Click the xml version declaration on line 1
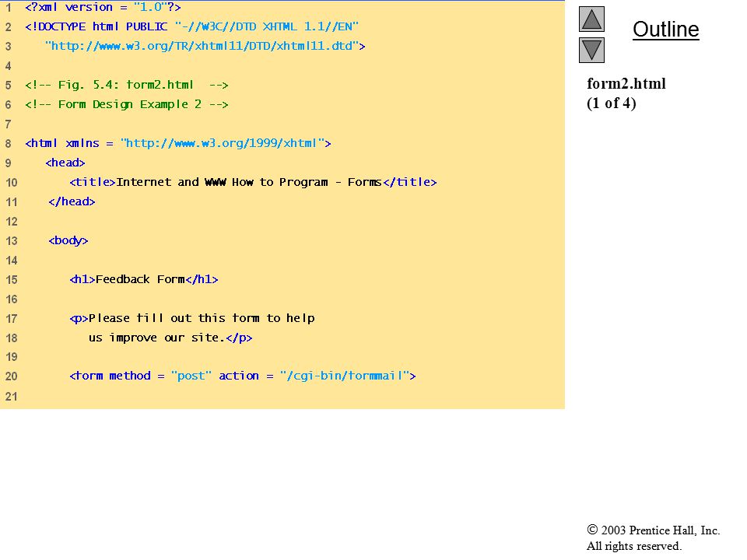The image size is (747, 560). (103, 7)
